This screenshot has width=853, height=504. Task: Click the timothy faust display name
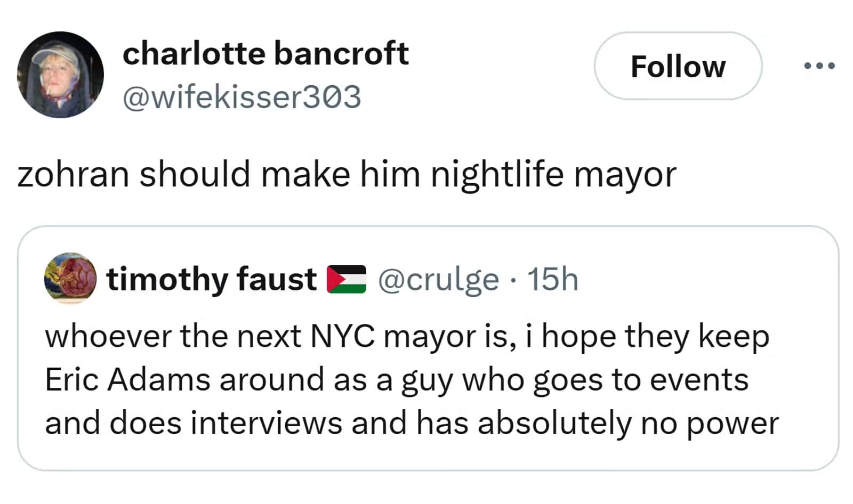tap(212, 279)
